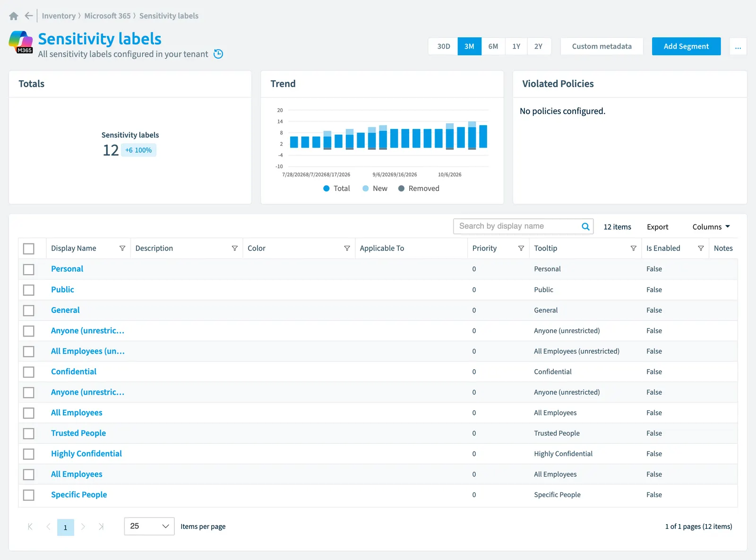The height and width of the screenshot is (560, 756).
Task: Select the 1Y time range
Action: pos(516,46)
